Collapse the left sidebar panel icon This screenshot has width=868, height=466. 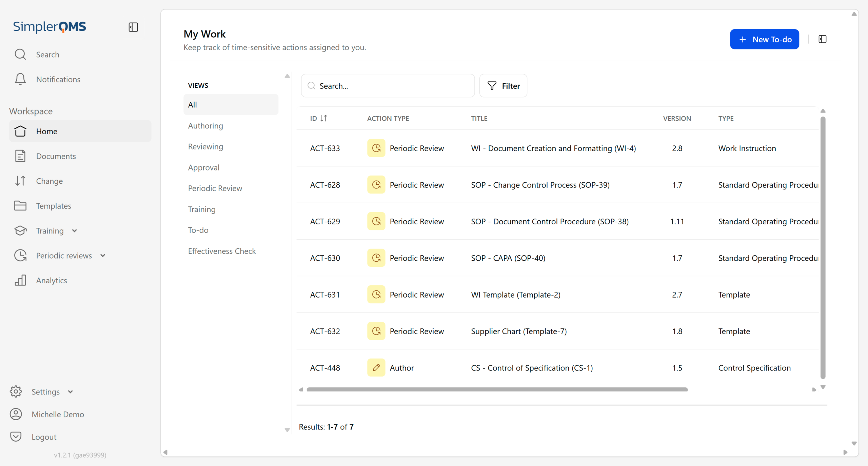(133, 27)
